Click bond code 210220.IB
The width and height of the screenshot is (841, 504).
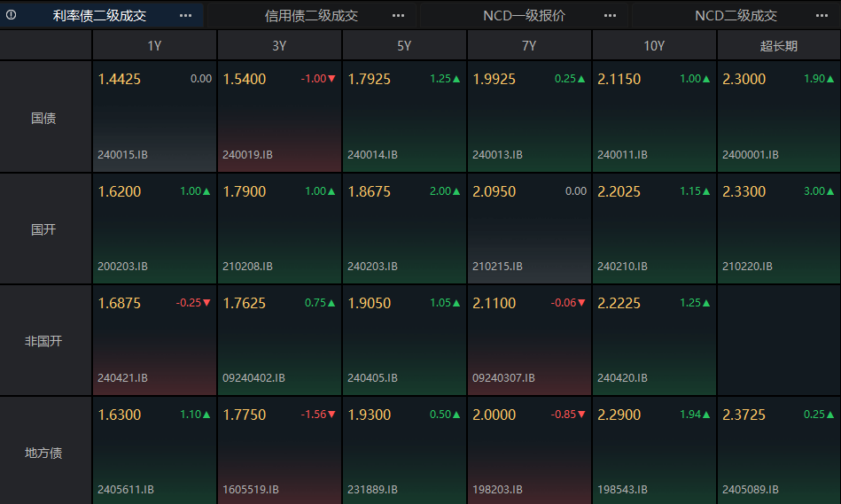[747, 266]
